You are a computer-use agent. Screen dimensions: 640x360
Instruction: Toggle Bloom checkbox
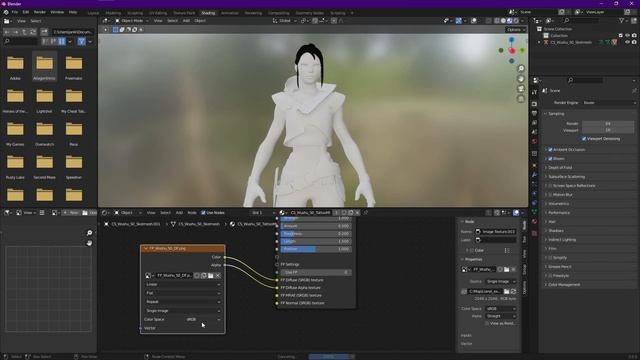click(x=550, y=159)
